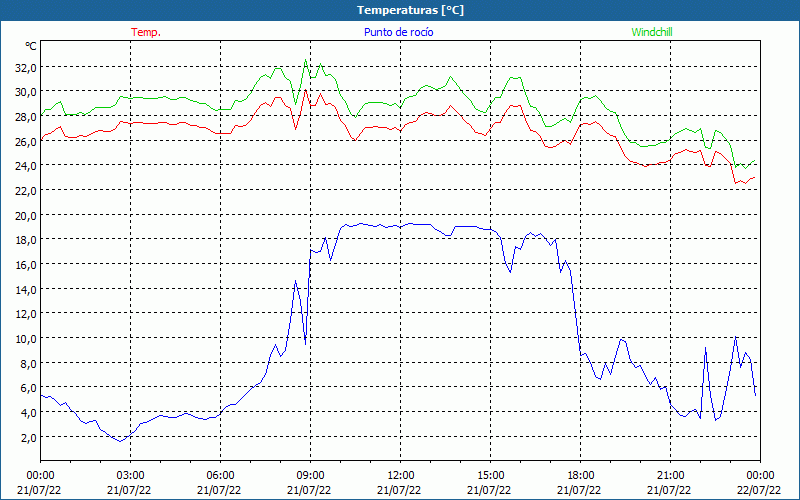Click the blue 'Punto de rocío' legend label
Screen dimensions: 800x500
[398, 32]
